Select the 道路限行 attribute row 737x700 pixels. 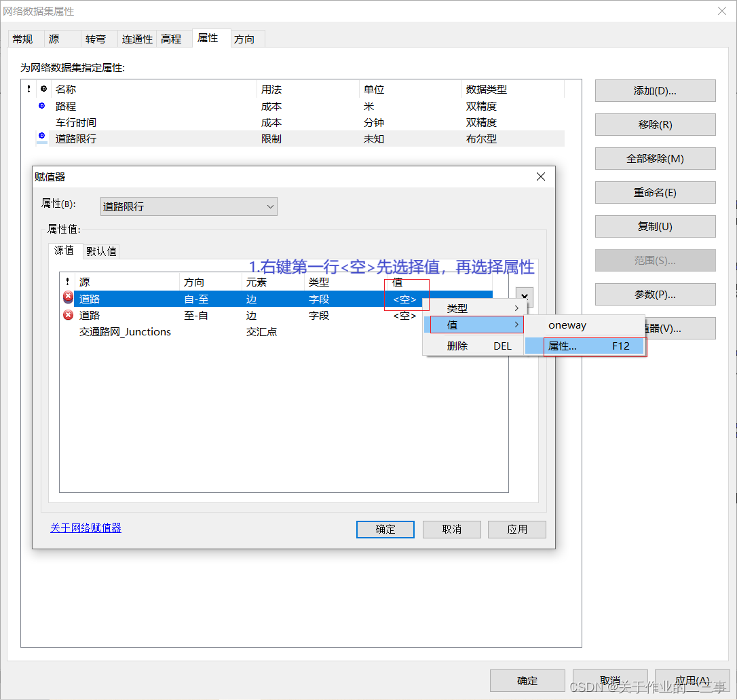pyautogui.click(x=300, y=139)
